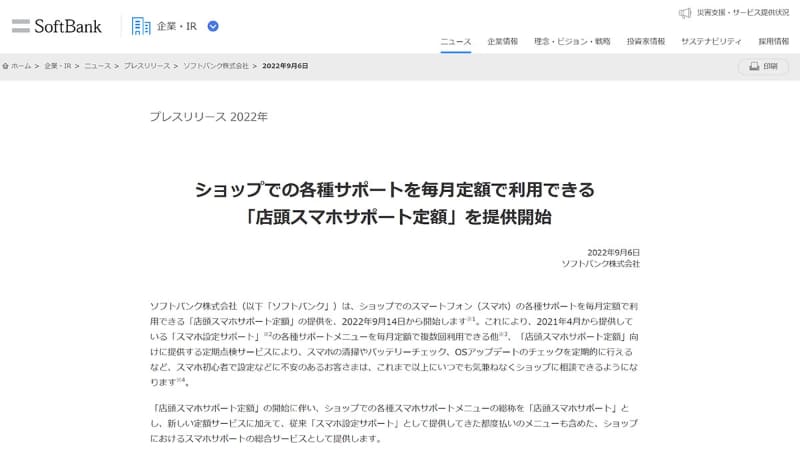Open the サステナビリティ navigation menu
Viewport: 800px width, 450px height.
[711, 41]
